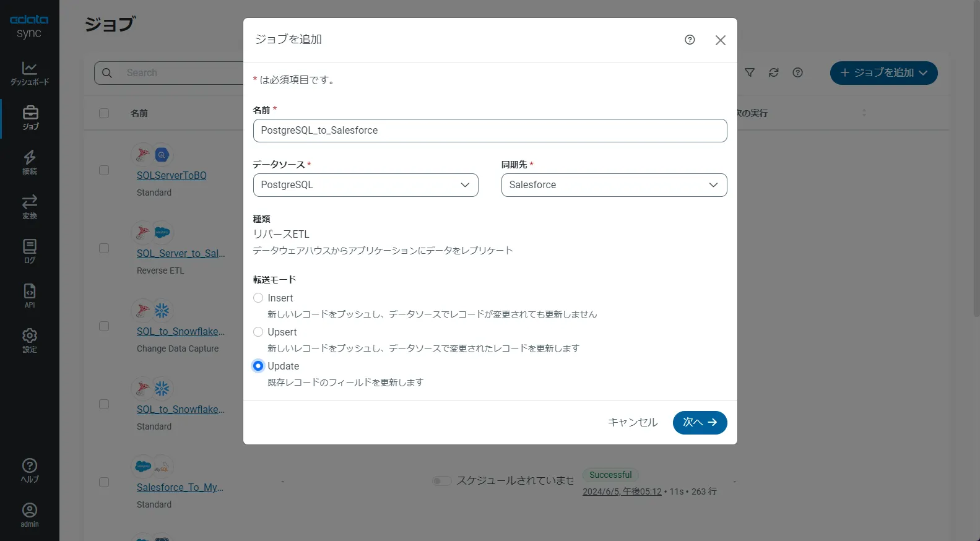Viewport: 980px width, 541px height.
Task: Click the Successful status badge
Action: (x=610, y=475)
